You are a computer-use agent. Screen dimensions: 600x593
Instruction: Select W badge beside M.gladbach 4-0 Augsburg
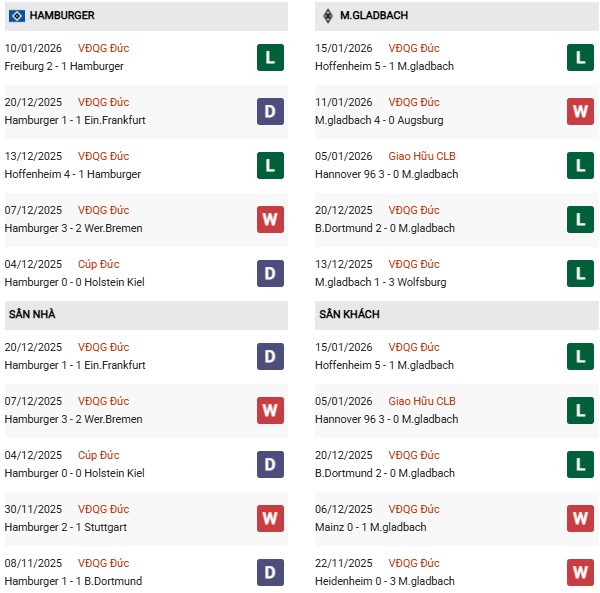(x=580, y=111)
